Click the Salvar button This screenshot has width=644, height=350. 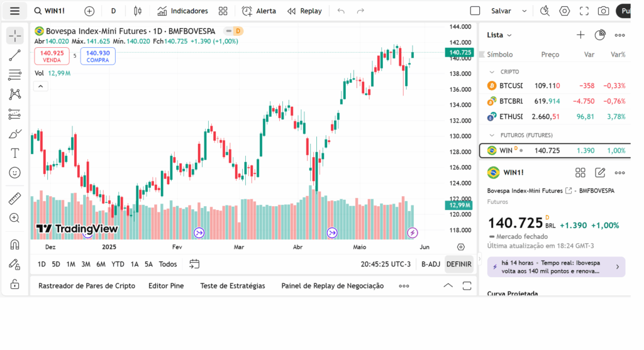tap(501, 11)
